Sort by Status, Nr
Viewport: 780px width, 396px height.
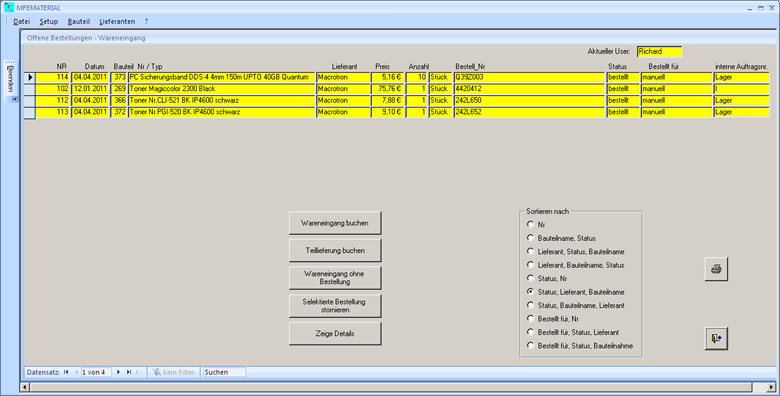pos(530,278)
